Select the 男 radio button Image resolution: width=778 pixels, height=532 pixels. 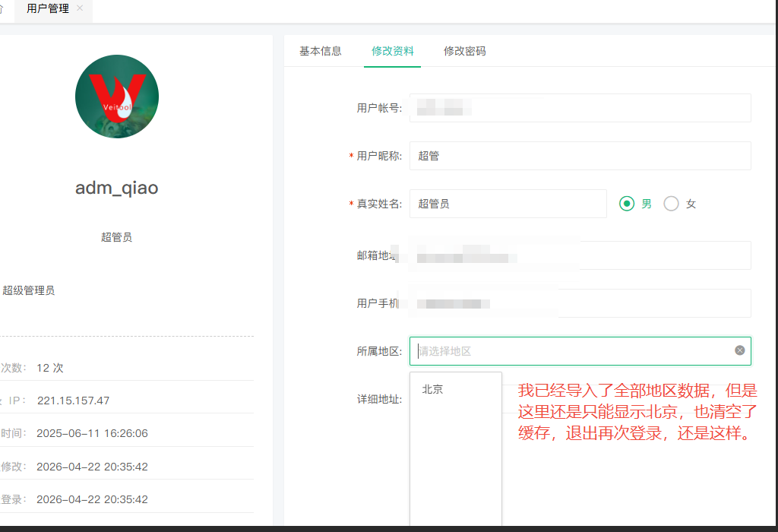pyautogui.click(x=627, y=204)
